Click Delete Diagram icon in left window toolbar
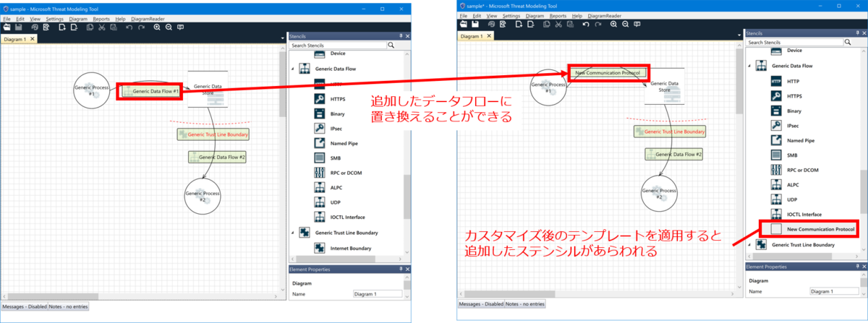This screenshot has width=868, height=323. 75,27
